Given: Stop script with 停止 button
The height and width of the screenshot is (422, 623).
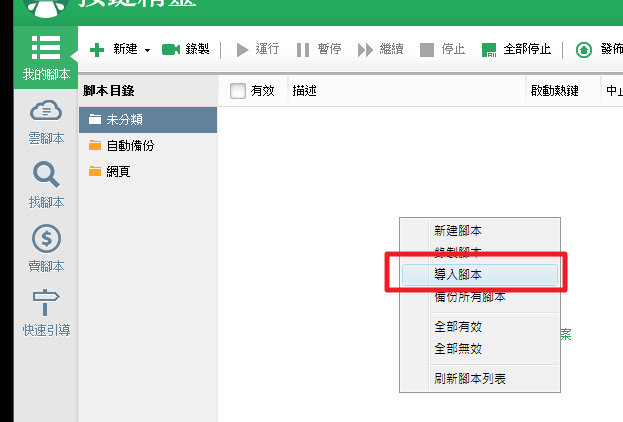Looking at the screenshot, I should pyautogui.click(x=443, y=49).
